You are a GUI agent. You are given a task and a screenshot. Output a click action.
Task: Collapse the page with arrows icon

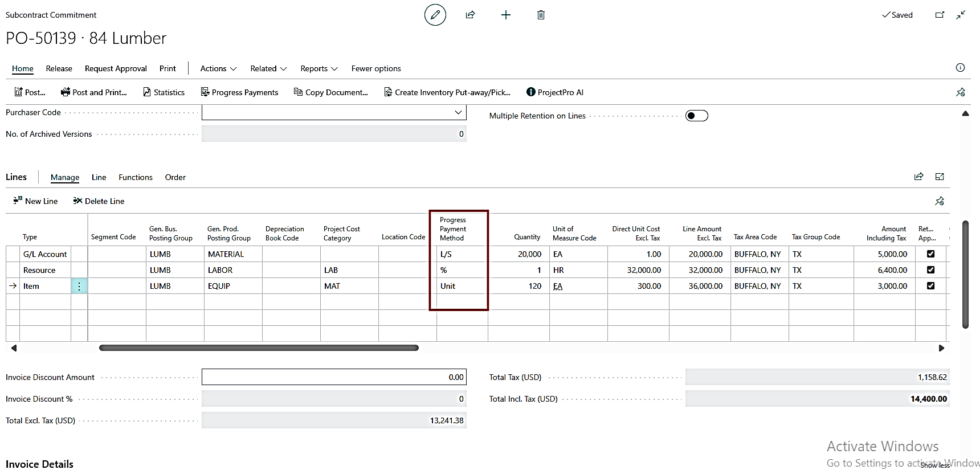tap(961, 15)
